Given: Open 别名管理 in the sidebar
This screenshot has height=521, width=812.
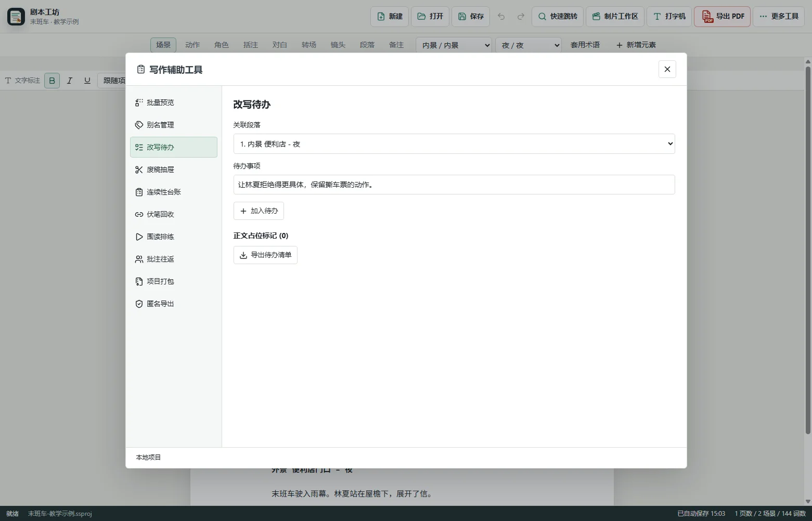Looking at the screenshot, I should [173, 125].
